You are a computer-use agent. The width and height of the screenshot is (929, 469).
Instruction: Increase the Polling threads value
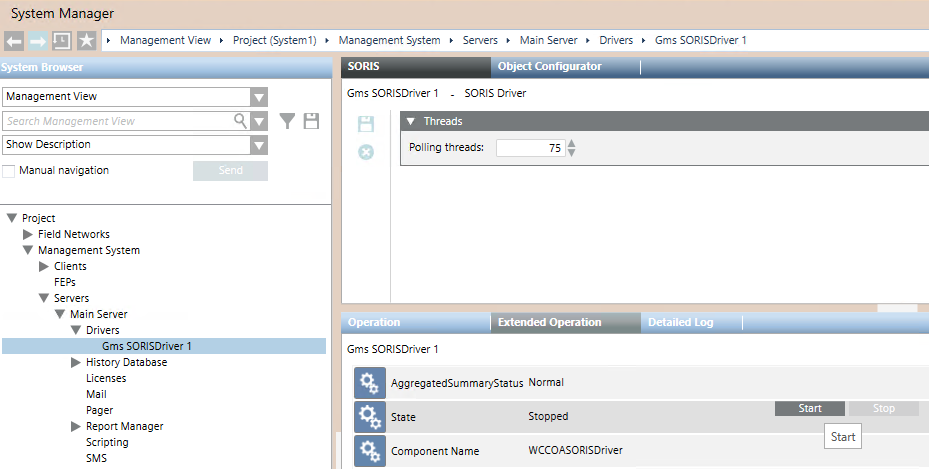pyautogui.click(x=572, y=143)
